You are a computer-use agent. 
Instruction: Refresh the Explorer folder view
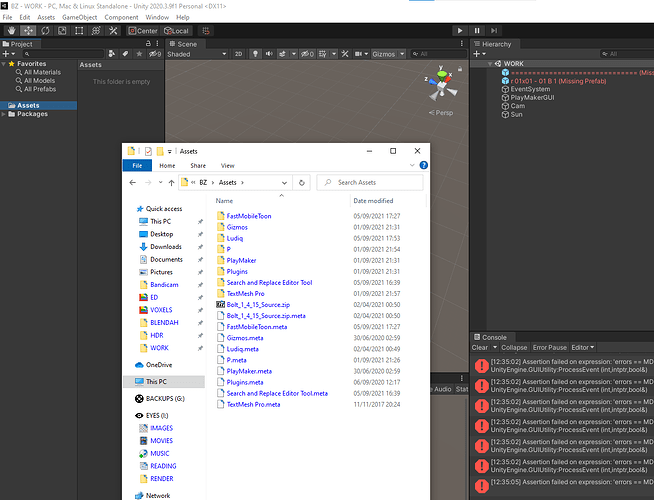pos(302,183)
